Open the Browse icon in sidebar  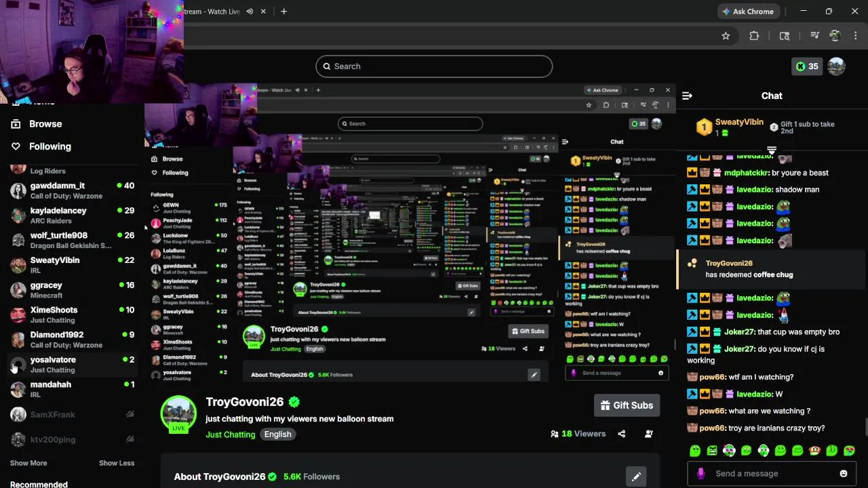(x=16, y=124)
